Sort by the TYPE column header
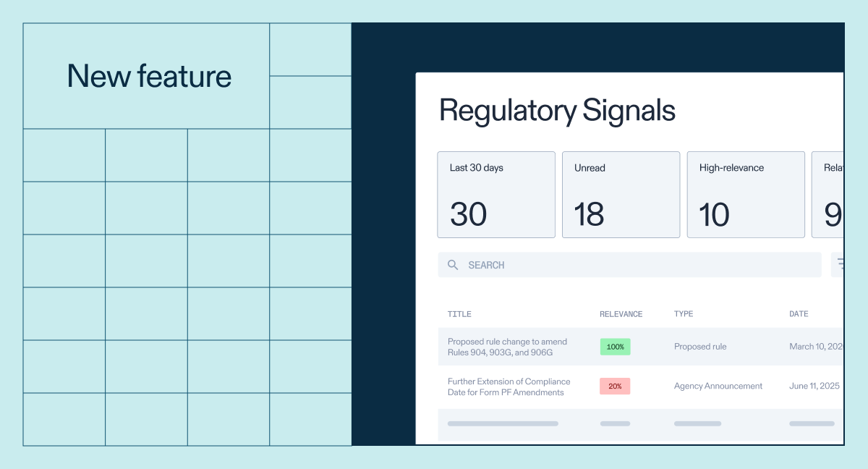Screen dimensions: 868x469 point(683,313)
